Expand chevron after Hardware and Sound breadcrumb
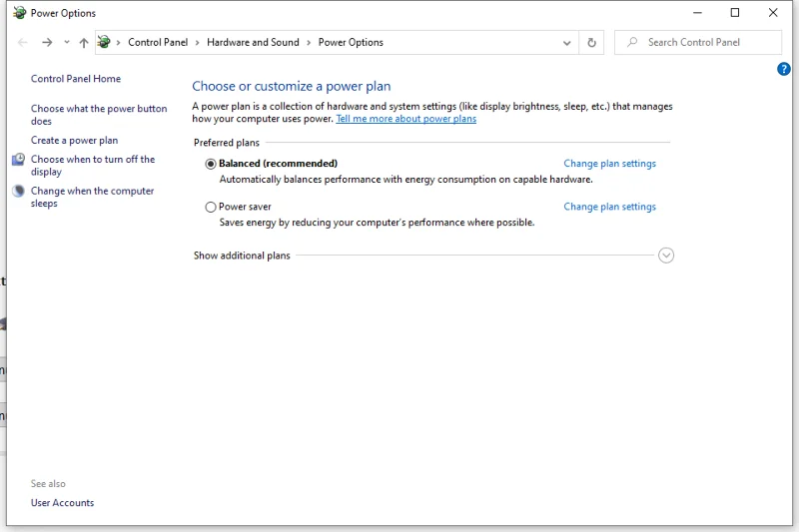Image resolution: width=799 pixels, height=532 pixels. coord(309,43)
